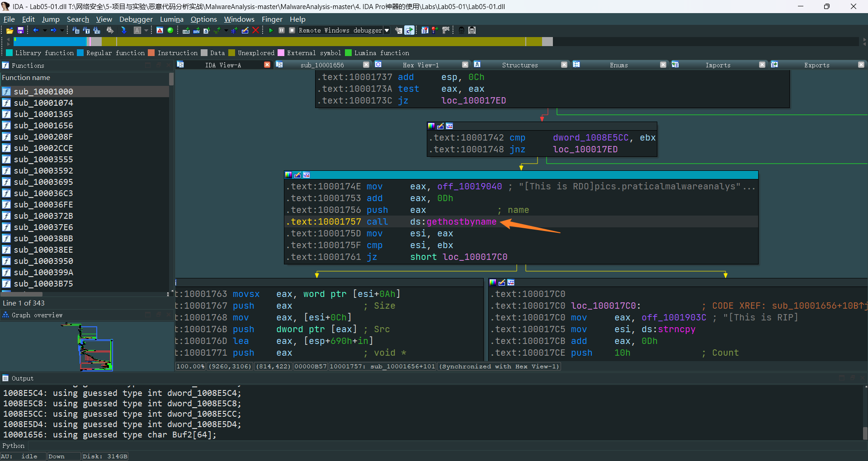Open the Lumina menu

tap(172, 19)
